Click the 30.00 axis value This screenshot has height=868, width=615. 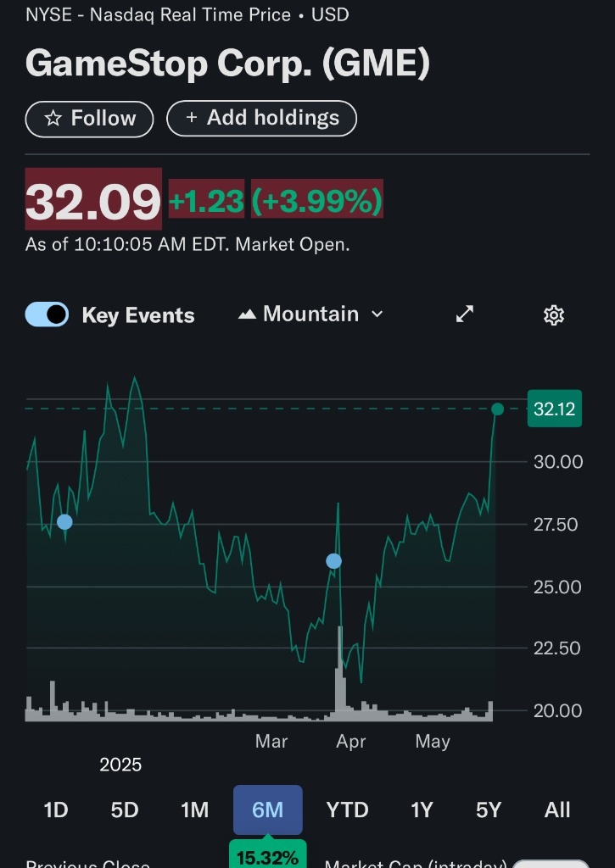click(558, 462)
